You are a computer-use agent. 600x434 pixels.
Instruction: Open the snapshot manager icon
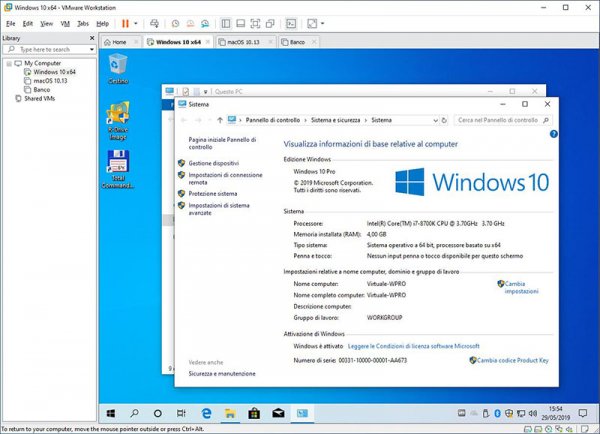pos(205,24)
